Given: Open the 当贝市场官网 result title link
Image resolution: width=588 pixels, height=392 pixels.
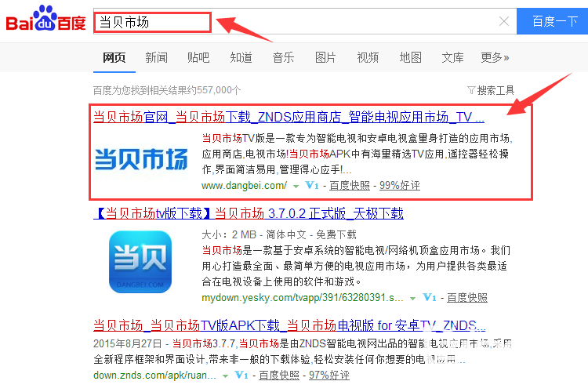Looking at the screenshot, I should (x=289, y=117).
